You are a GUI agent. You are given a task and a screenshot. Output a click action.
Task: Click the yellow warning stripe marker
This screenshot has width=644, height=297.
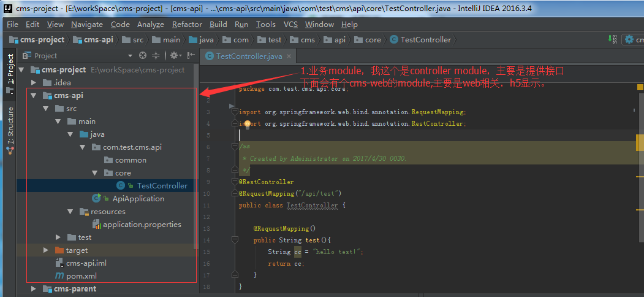pos(640,142)
